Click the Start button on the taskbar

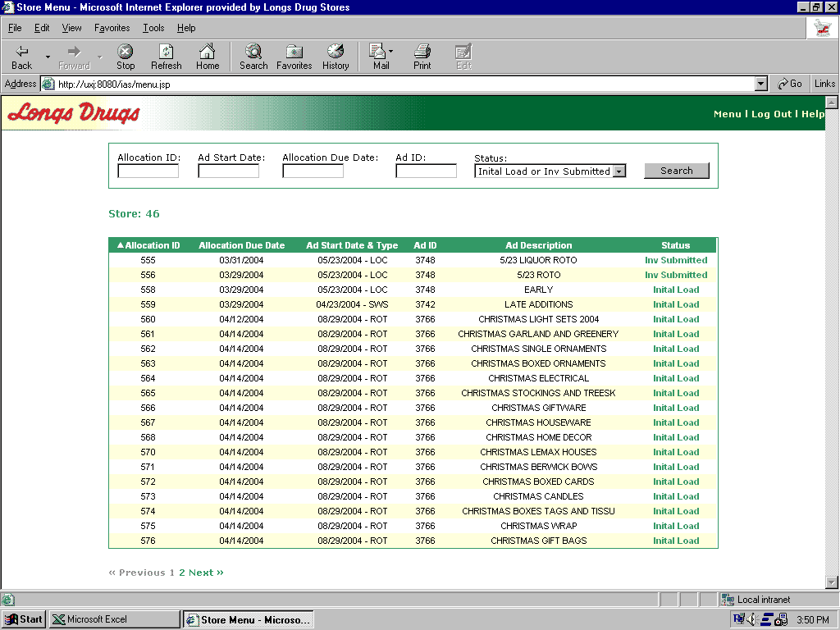click(24, 619)
